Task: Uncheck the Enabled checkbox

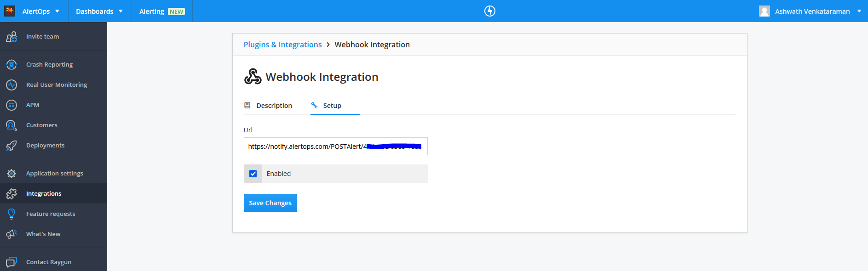Action: tap(253, 174)
